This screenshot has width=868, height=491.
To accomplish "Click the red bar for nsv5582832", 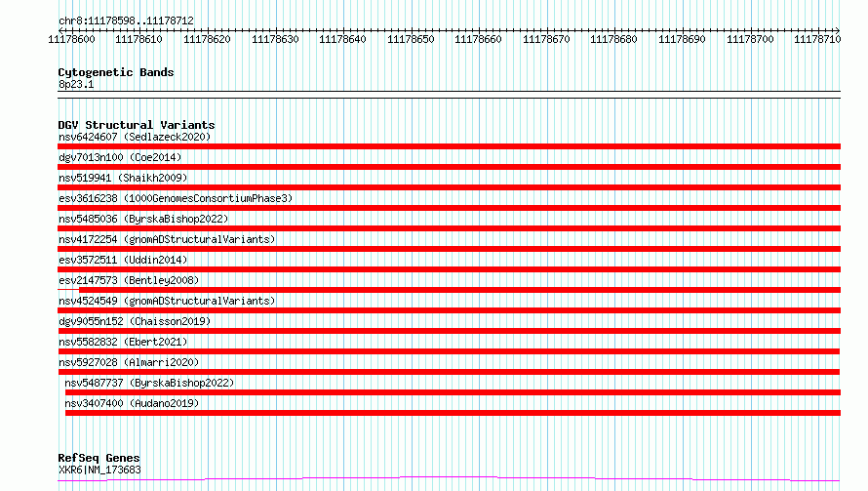I will point(449,351).
